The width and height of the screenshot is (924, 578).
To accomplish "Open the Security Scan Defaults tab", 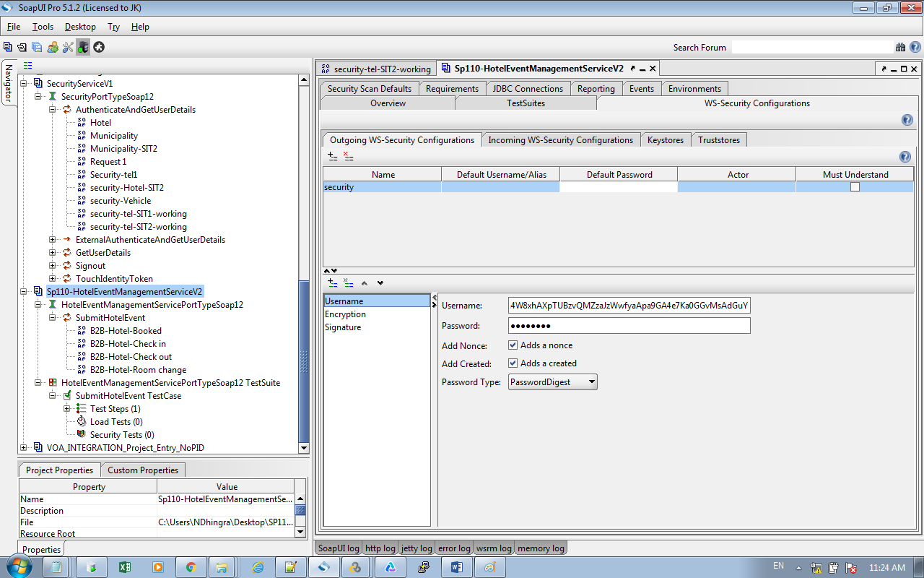I will (x=370, y=89).
